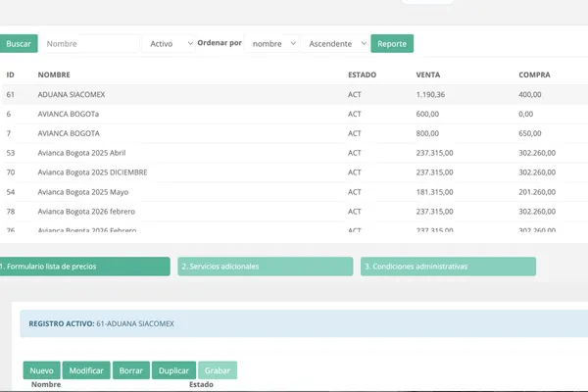Save changes with the Grabar button

(218, 370)
